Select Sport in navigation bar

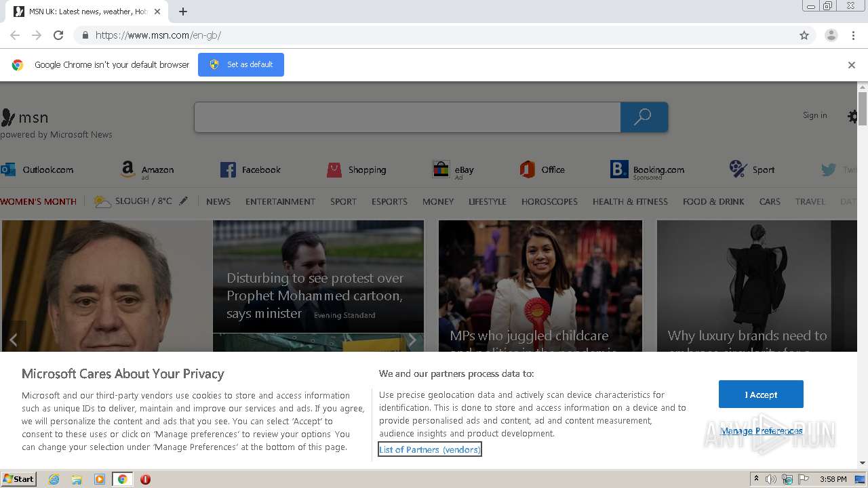point(343,201)
